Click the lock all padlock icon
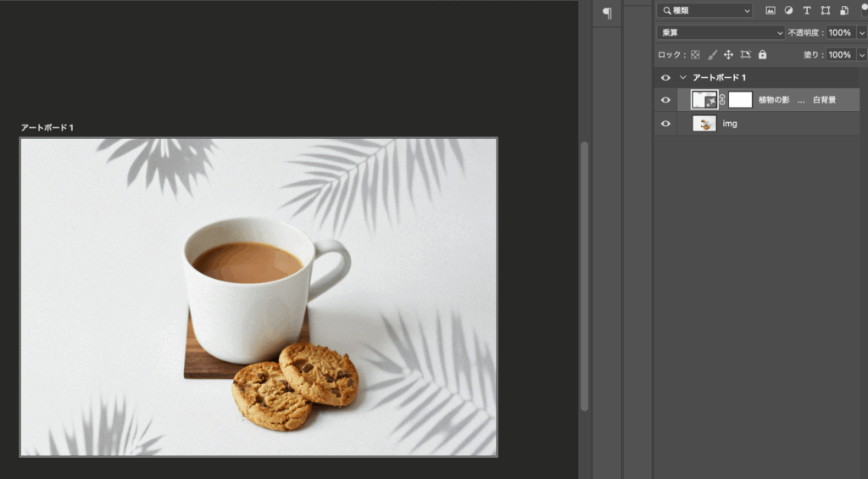Image resolution: width=868 pixels, height=479 pixels. click(x=762, y=54)
